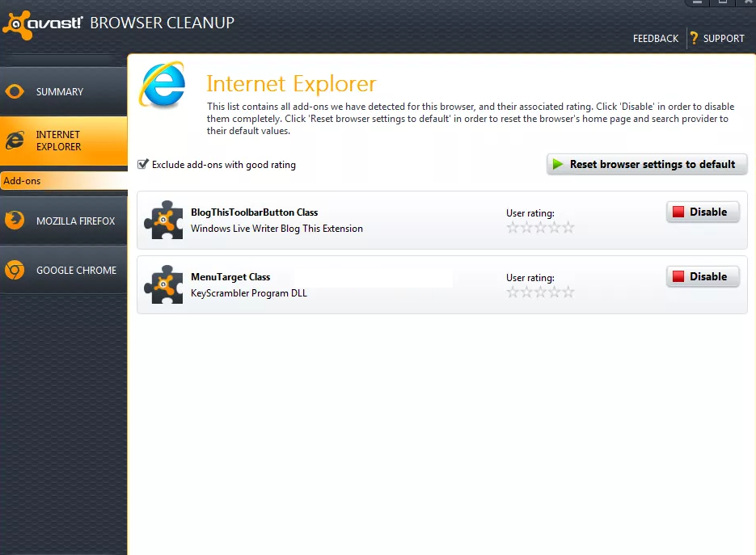The image size is (756, 555).
Task: Click the large Internet Explorer logo
Action: click(163, 86)
